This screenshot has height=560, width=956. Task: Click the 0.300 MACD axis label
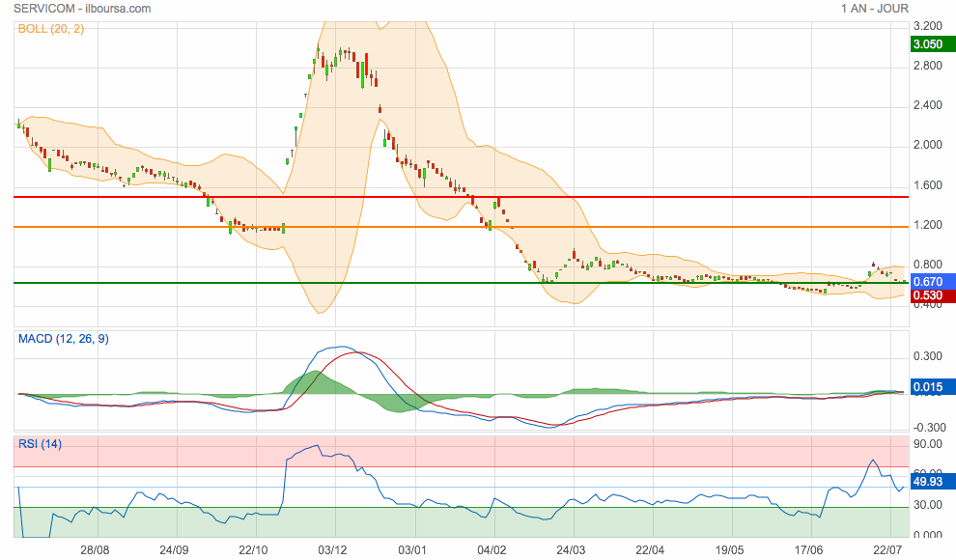coord(927,356)
